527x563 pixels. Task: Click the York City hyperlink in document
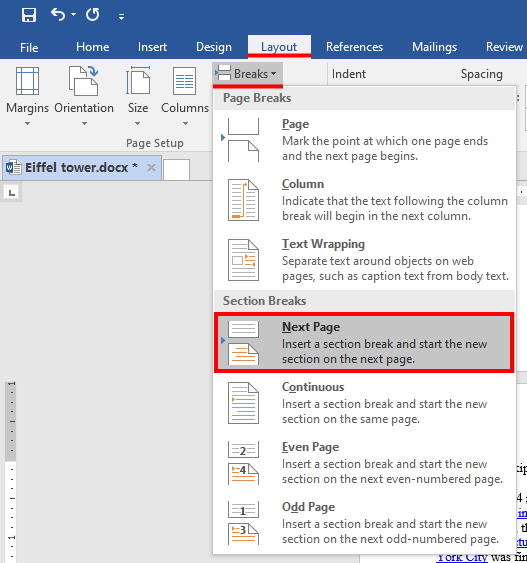point(462,558)
